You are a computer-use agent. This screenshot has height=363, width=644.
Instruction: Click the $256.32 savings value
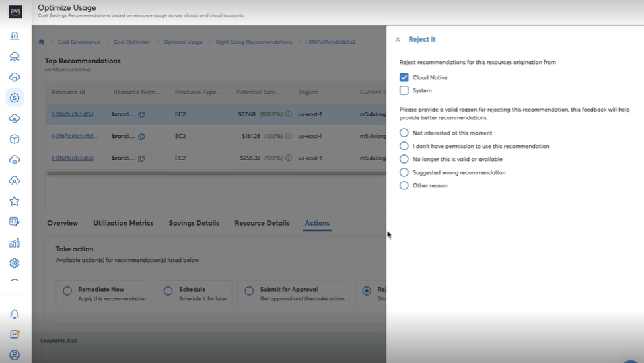pos(250,158)
